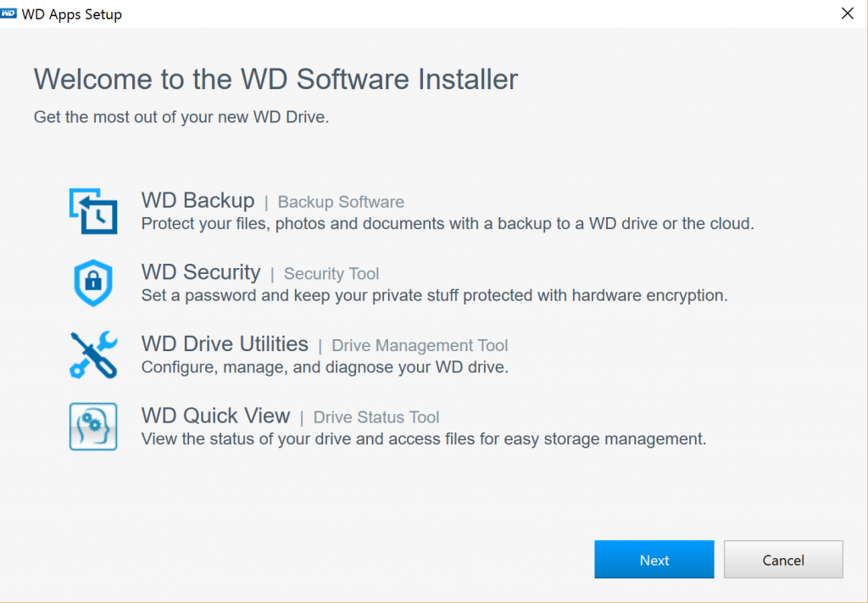This screenshot has height=603, width=868.
Task: Click the Backup Software subtitle label
Action: pyautogui.click(x=341, y=202)
